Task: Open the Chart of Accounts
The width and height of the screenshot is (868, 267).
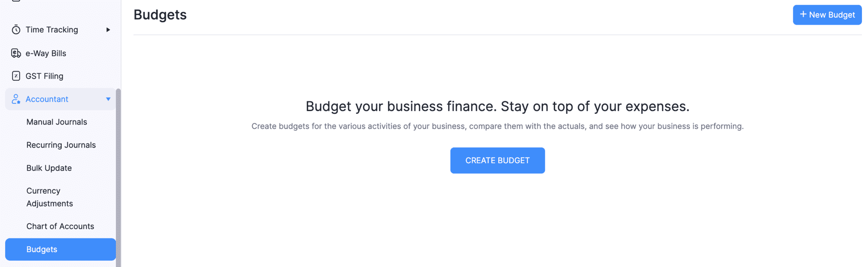Action: click(60, 226)
